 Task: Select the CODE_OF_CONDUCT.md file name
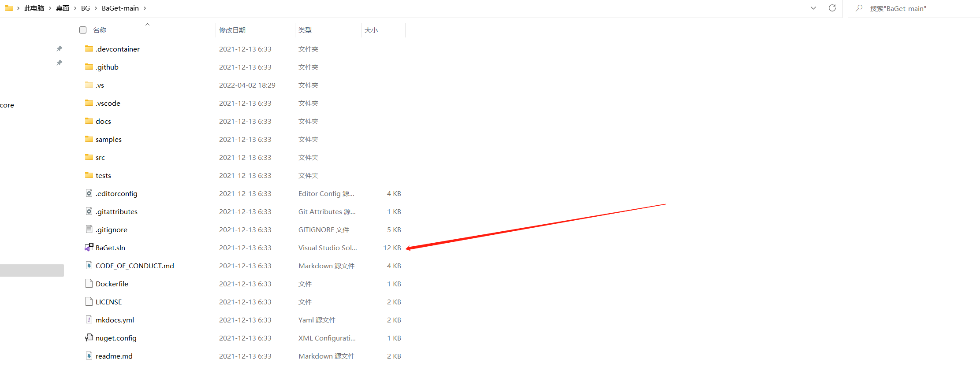[x=135, y=266]
